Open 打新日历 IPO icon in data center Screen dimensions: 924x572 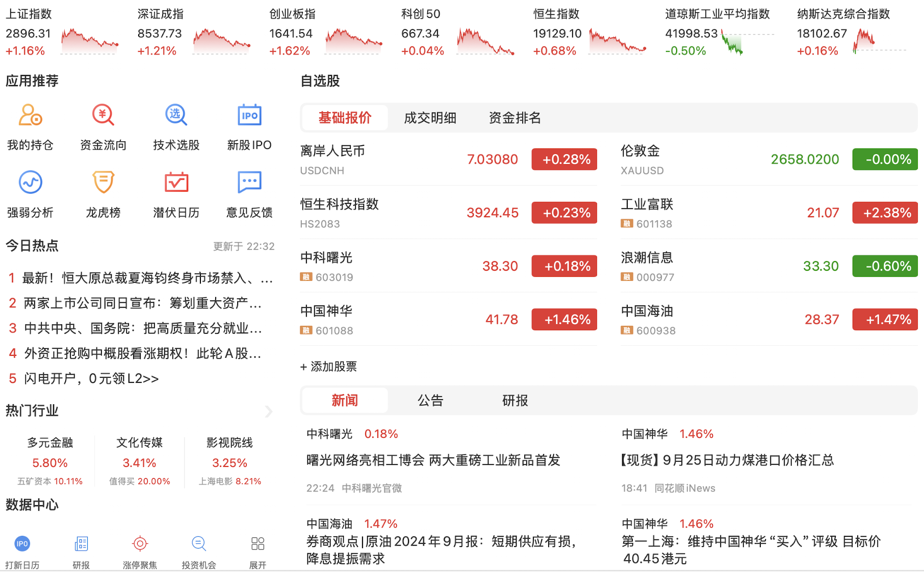coord(22,543)
